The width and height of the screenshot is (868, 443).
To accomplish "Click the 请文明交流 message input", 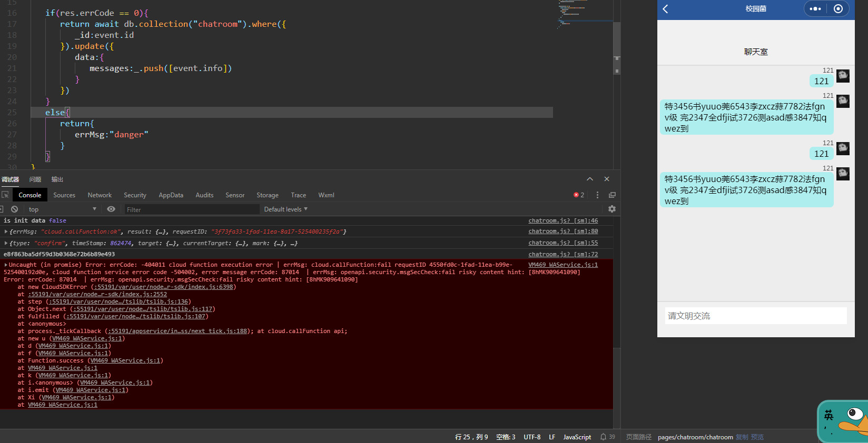I will coord(756,316).
